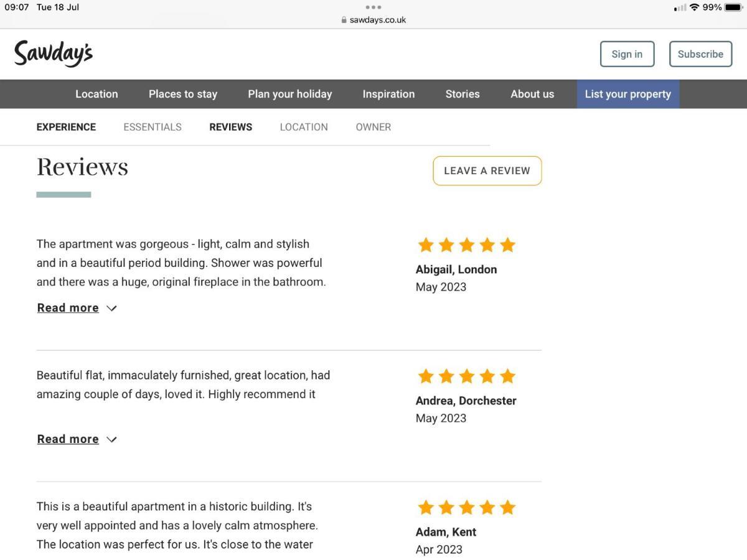
Task: Click the Sawday's logo
Action: point(54,54)
